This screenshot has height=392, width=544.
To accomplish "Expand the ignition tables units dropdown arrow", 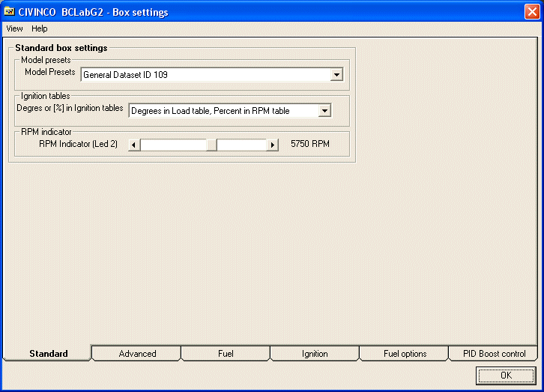I will tap(324, 111).
